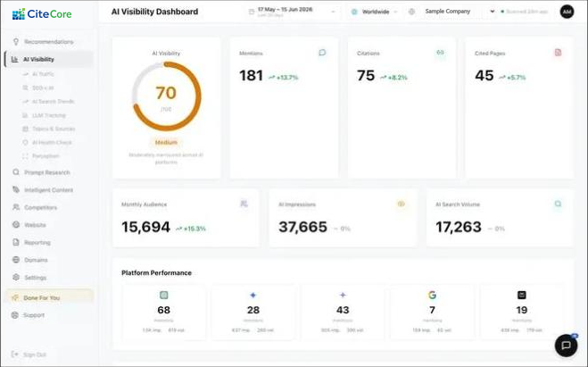Click the AI Search Volume magnifier icon

pyautogui.click(x=558, y=204)
